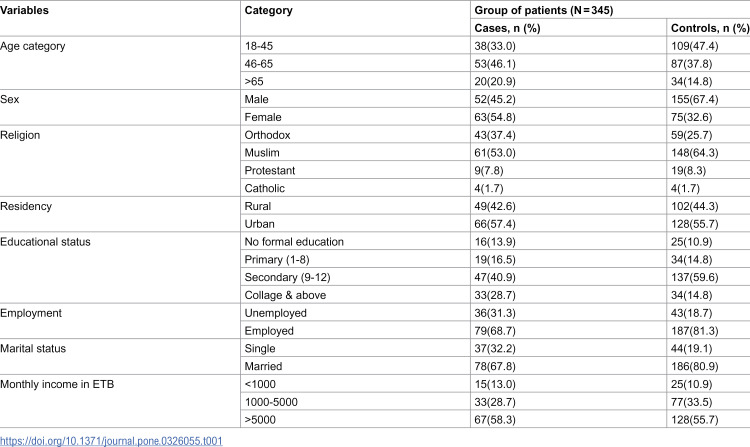Click the Controls, n (%) subheader
This screenshot has width=750, height=447.
pyautogui.click(x=710, y=28)
